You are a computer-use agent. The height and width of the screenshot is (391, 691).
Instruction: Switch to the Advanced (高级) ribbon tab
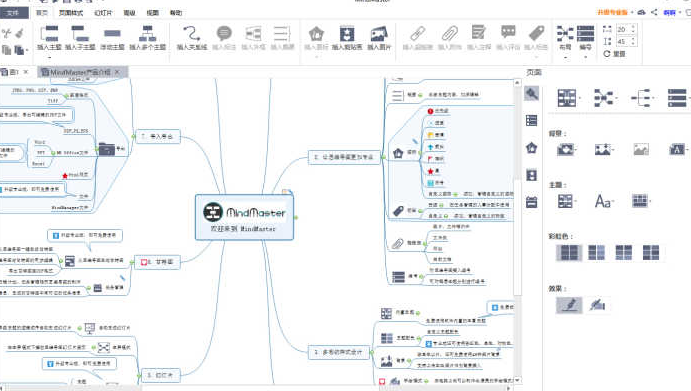point(129,13)
